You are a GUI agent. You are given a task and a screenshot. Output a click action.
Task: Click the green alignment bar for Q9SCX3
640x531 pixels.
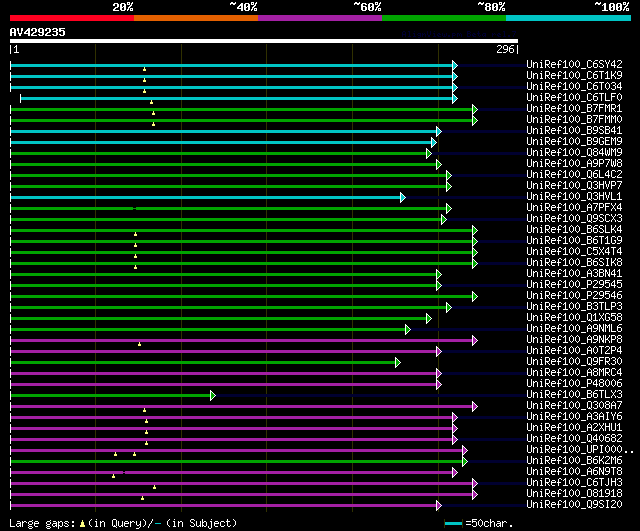(225, 220)
